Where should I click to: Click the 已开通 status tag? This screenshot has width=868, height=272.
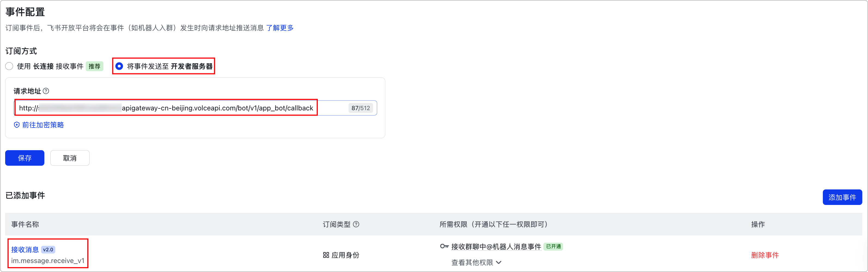click(x=553, y=247)
